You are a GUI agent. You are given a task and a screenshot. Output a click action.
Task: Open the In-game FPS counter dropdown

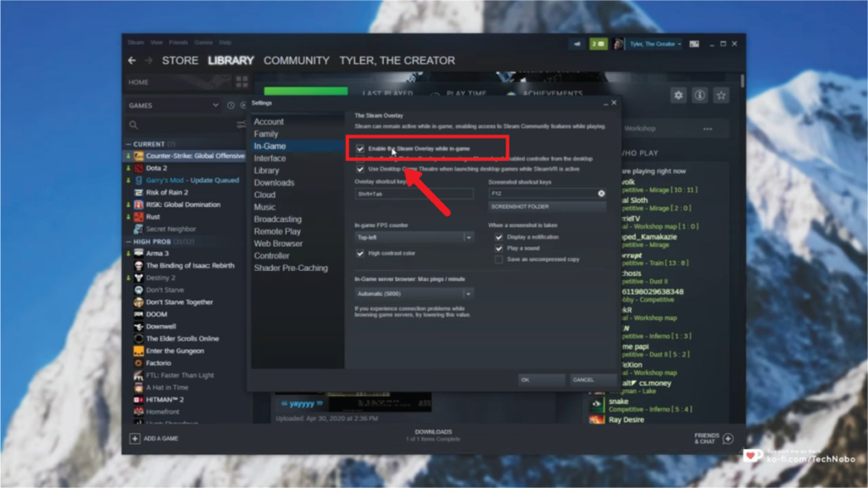[x=414, y=237]
